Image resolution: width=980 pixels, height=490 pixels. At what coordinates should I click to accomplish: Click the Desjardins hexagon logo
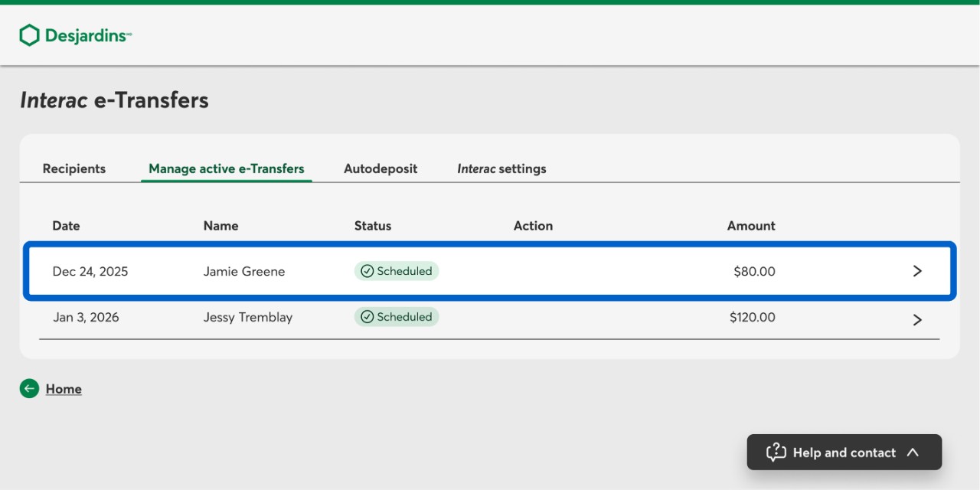click(x=29, y=35)
